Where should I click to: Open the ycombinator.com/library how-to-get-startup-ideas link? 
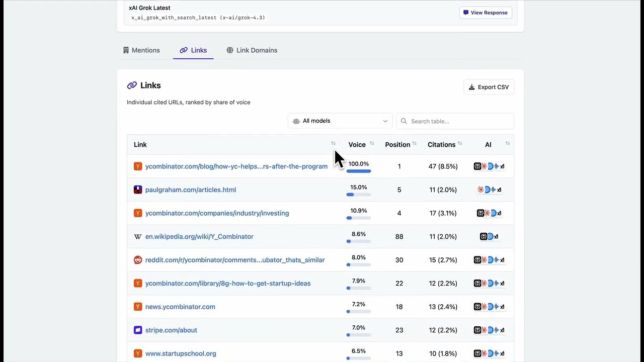tap(228, 284)
